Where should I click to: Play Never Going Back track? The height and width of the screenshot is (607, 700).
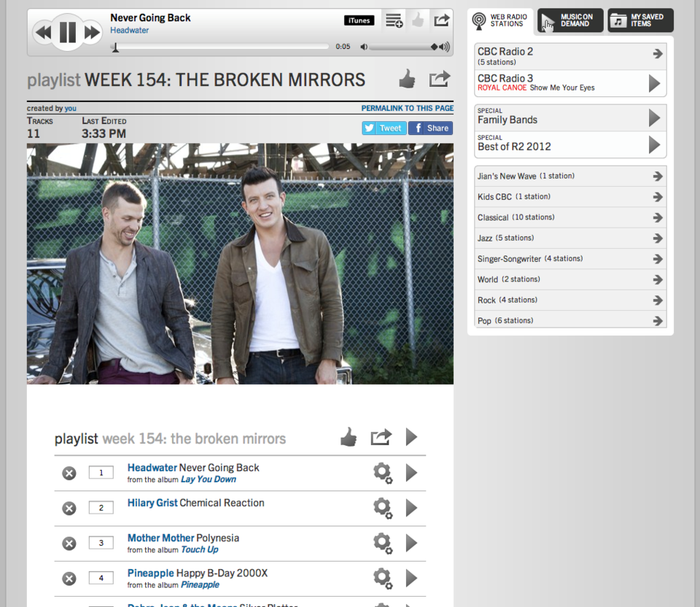(x=411, y=473)
